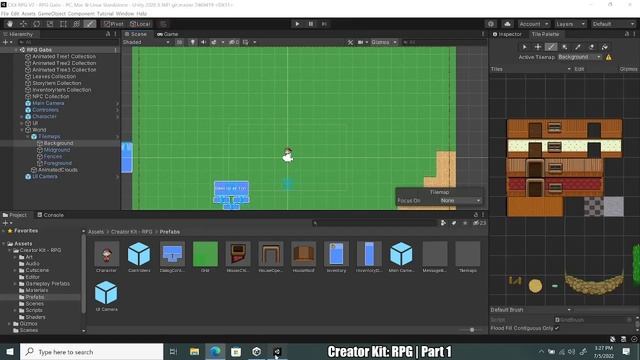The width and height of the screenshot is (640, 360).
Task: Open the Account dropdown
Action: click(533, 24)
